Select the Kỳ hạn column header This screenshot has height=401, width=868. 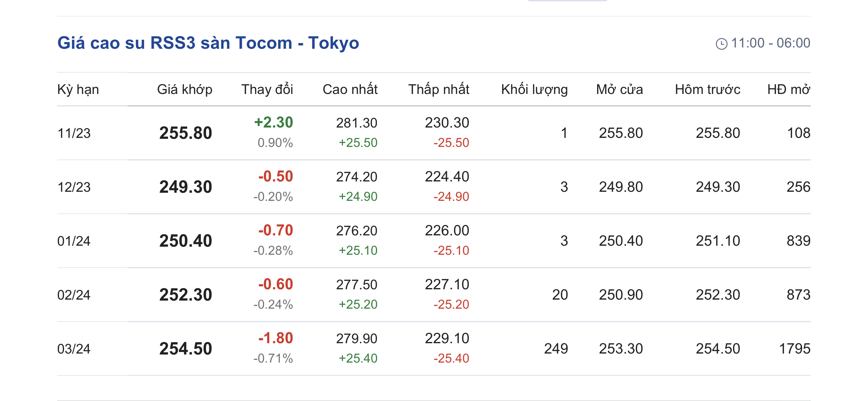[78, 90]
